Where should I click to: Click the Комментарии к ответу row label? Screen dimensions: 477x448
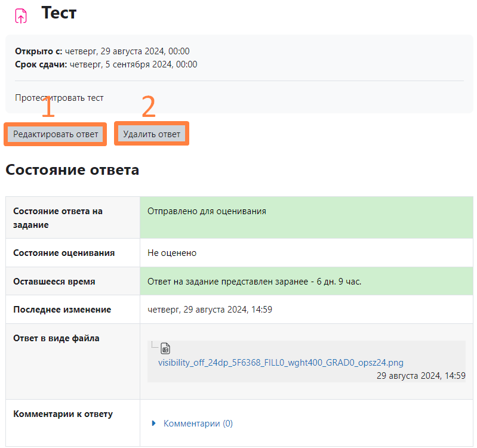click(63, 414)
